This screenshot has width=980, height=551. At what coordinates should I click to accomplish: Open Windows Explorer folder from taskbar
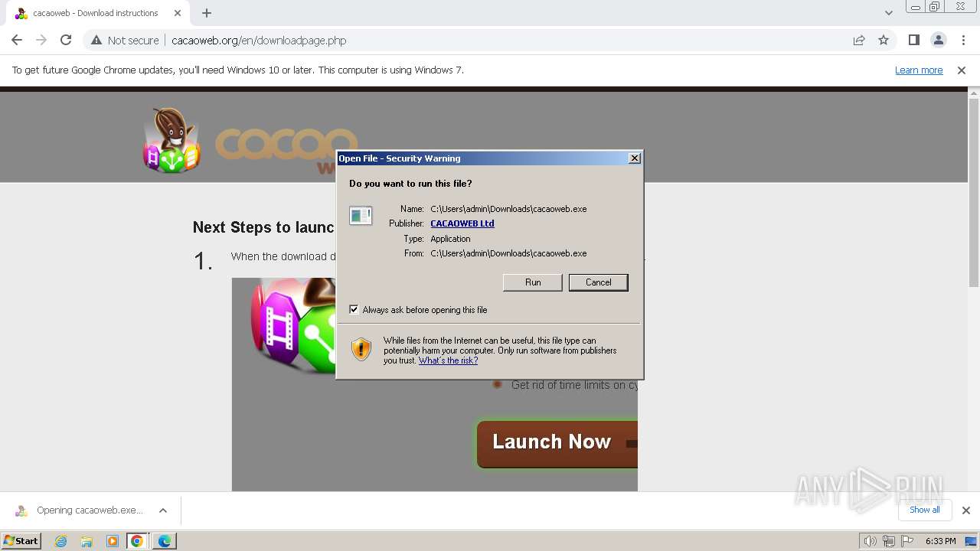coord(87,541)
